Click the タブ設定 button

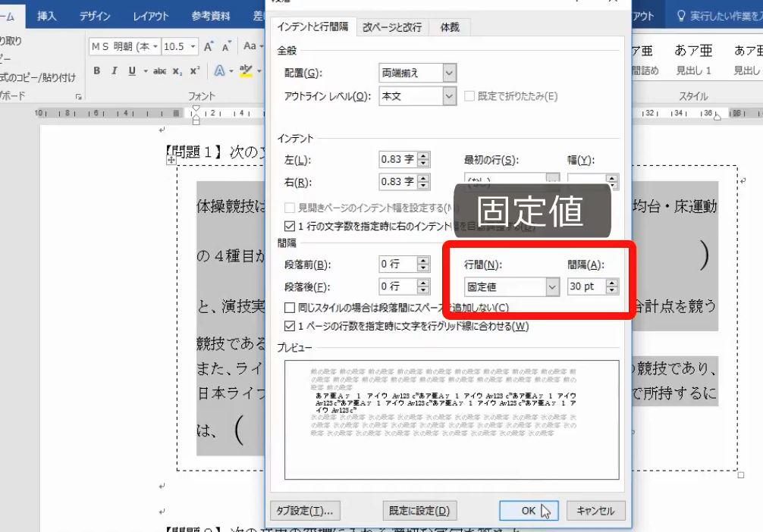303,510
